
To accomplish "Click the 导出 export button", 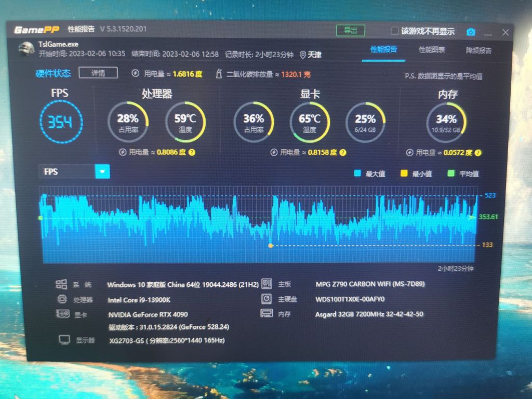I will pyautogui.click(x=350, y=30).
